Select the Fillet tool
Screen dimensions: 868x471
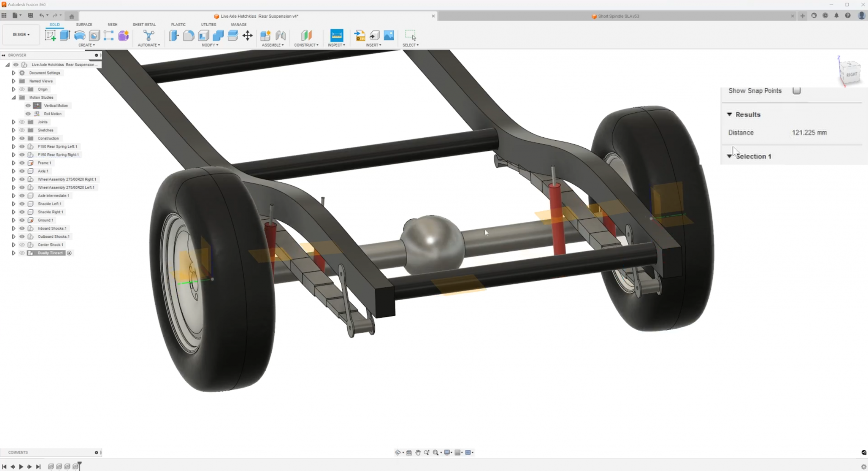[x=189, y=35]
